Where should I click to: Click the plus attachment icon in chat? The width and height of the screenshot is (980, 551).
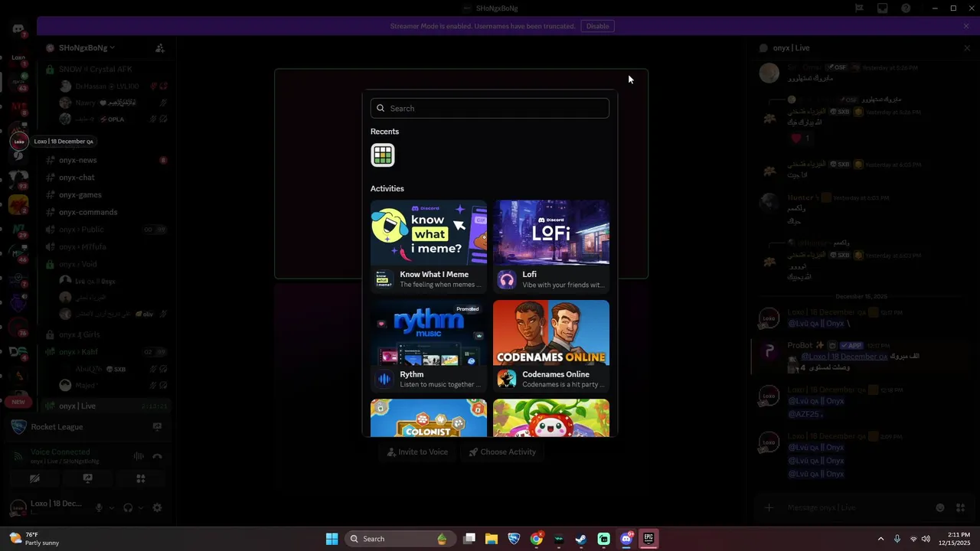[769, 507]
